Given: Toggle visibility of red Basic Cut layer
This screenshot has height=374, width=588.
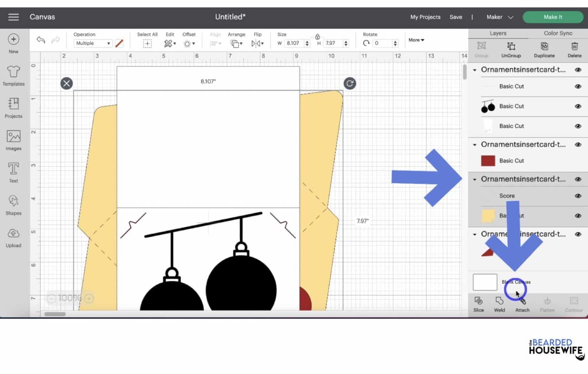Looking at the screenshot, I should [578, 161].
